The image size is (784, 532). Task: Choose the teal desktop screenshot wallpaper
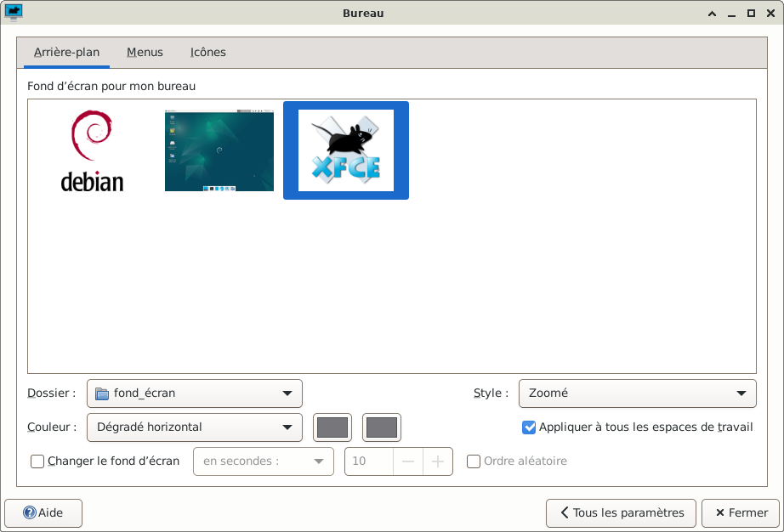coord(219,150)
